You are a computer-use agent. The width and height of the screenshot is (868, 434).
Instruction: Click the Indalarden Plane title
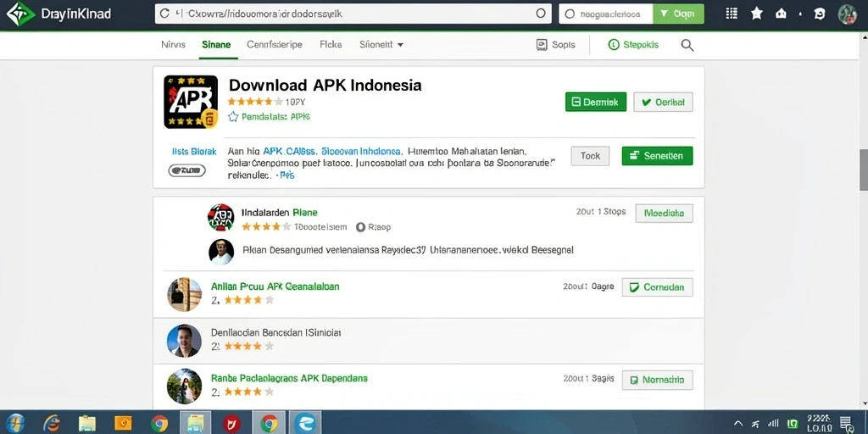280,213
